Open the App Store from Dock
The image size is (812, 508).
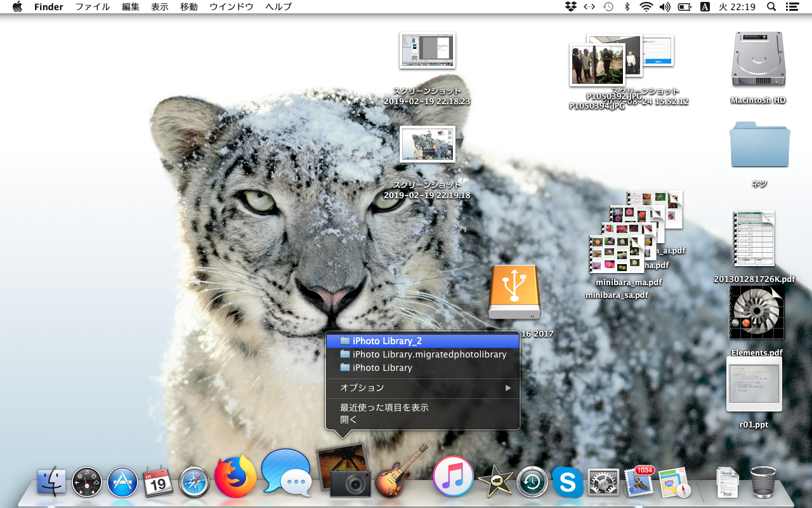coord(122,483)
